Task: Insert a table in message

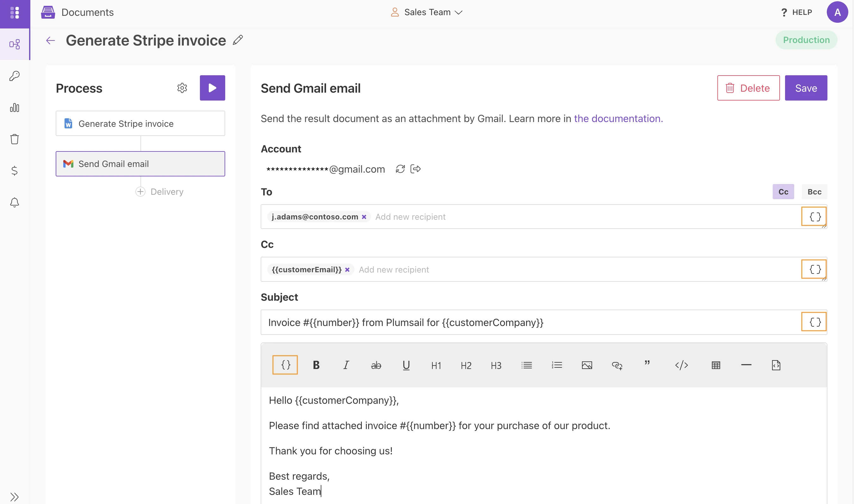Action: click(x=716, y=365)
